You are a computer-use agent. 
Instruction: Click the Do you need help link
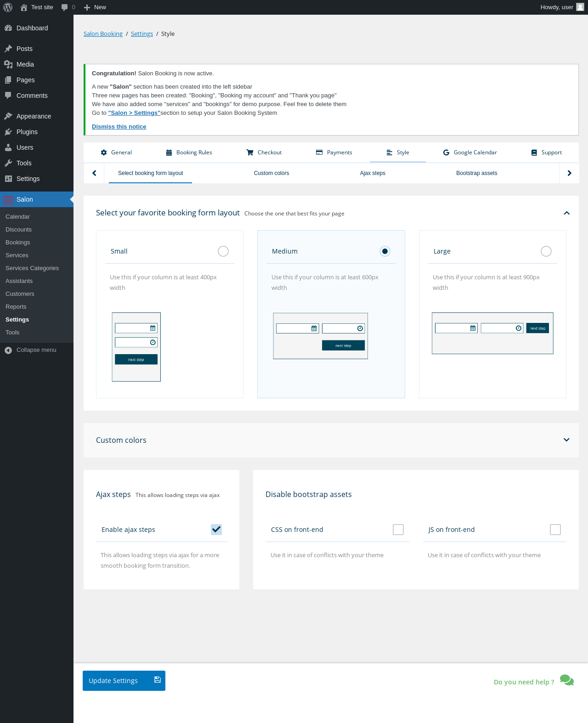pos(524,682)
